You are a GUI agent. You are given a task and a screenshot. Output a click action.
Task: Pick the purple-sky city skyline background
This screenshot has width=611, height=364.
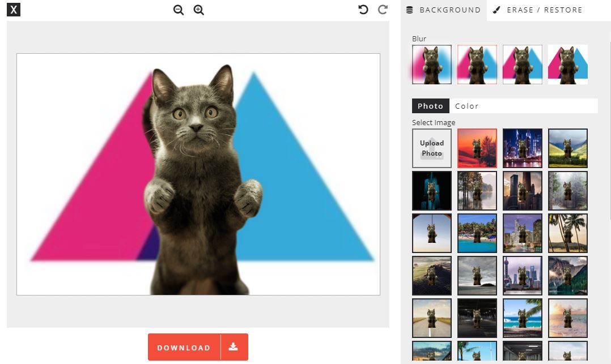(x=522, y=233)
